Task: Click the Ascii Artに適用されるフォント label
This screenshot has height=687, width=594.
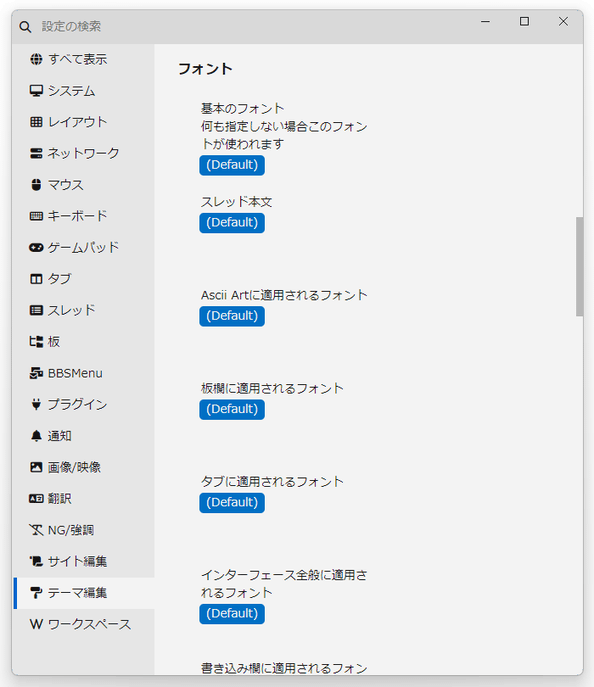Action: (x=284, y=295)
